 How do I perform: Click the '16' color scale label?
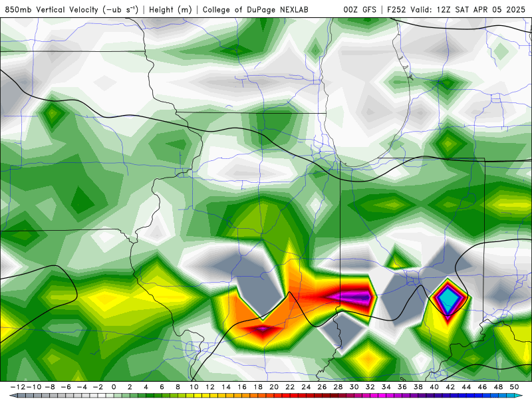click(x=242, y=387)
